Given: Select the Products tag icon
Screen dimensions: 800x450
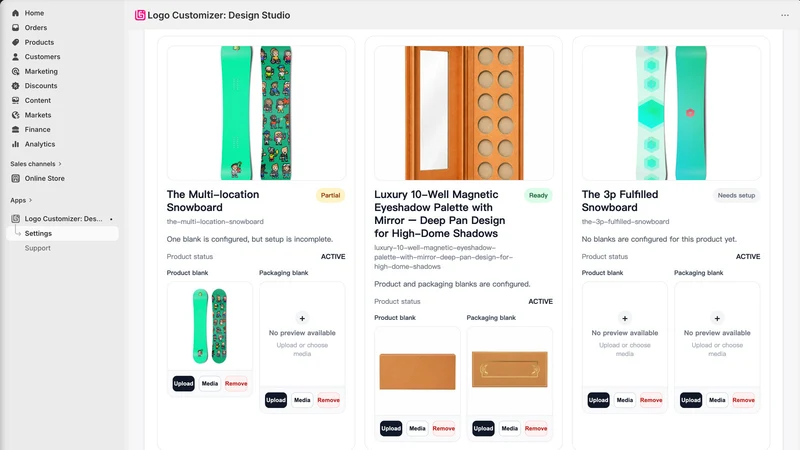Looking at the screenshot, I should [x=15, y=42].
